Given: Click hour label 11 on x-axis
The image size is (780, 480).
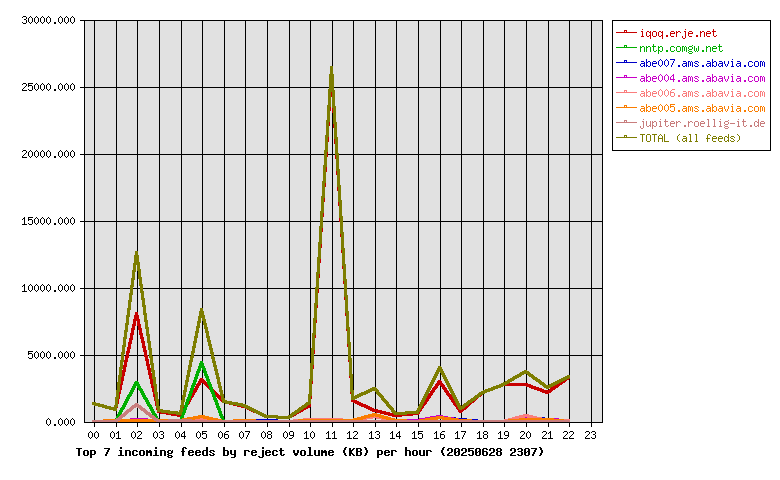Looking at the screenshot, I should coord(331,435).
